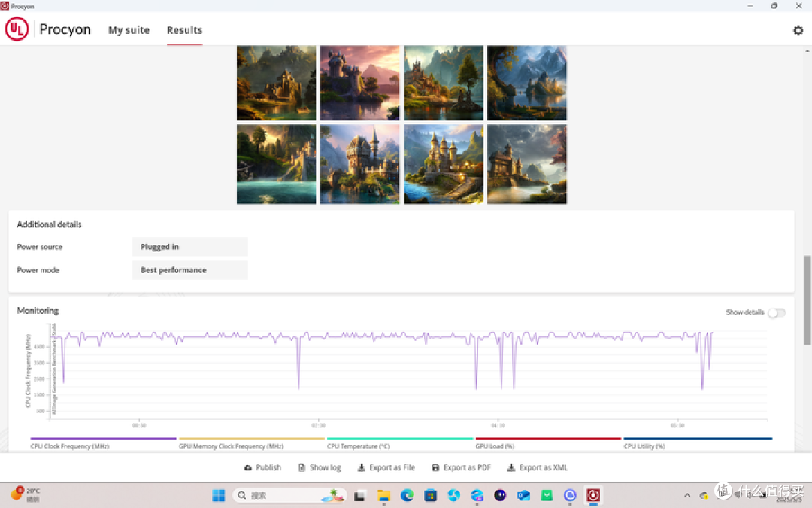Click the Monitoring section heading

38,311
